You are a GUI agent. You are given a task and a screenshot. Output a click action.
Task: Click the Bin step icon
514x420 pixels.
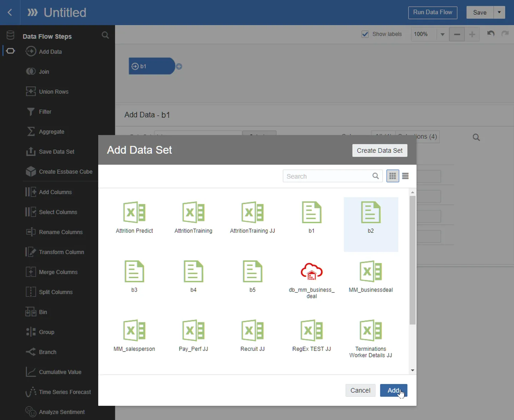point(31,312)
